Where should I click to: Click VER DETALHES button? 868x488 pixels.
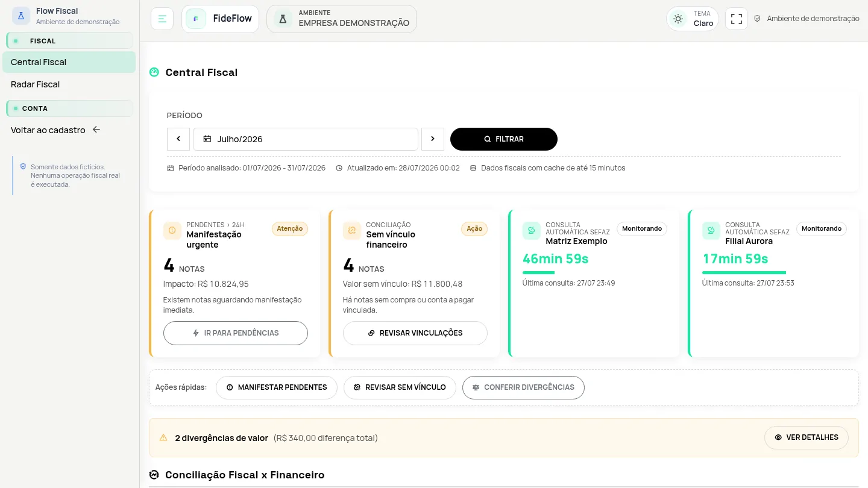click(807, 437)
